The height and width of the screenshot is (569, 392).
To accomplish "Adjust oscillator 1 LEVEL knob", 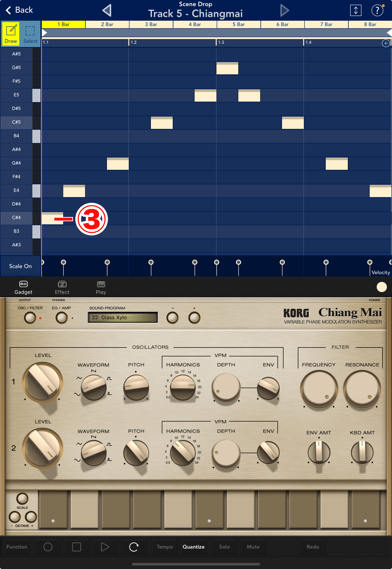I will [x=43, y=382].
